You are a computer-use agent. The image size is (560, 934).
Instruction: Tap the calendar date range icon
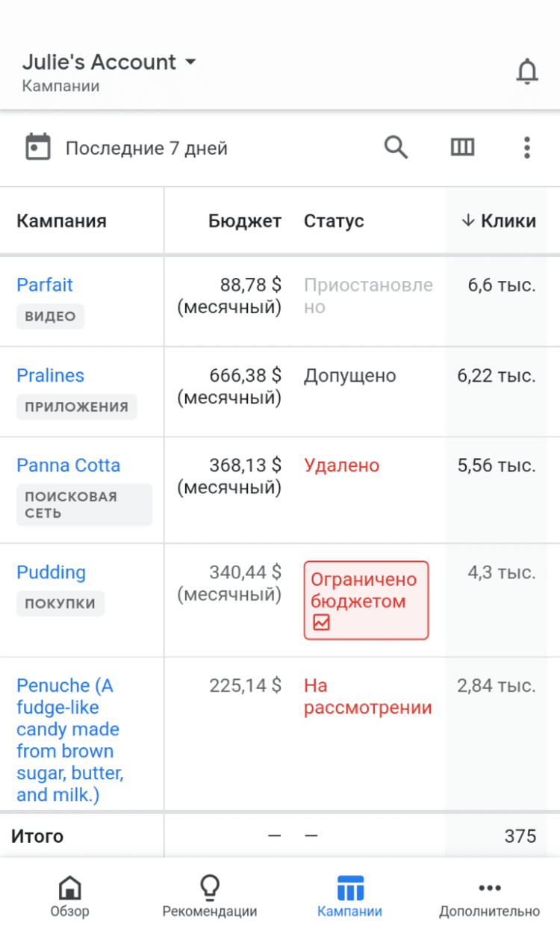click(x=38, y=147)
